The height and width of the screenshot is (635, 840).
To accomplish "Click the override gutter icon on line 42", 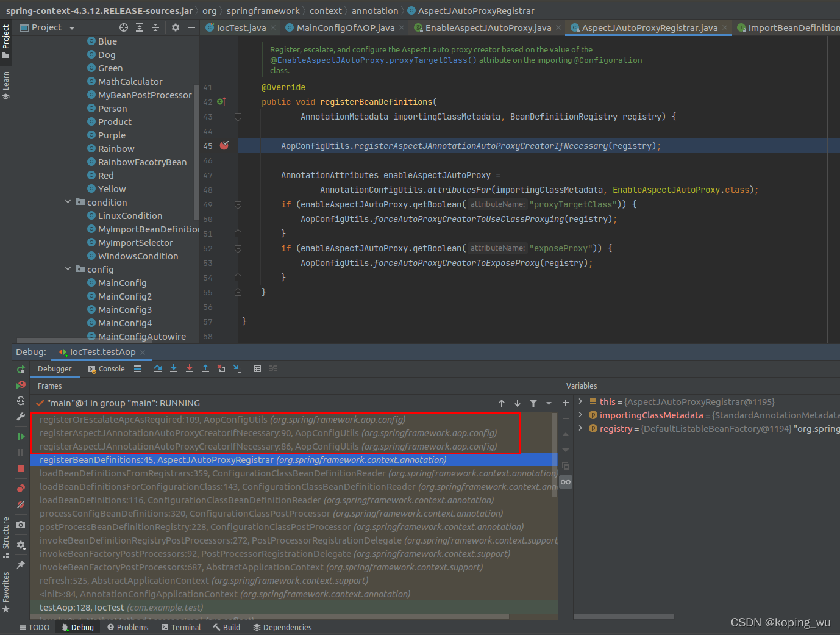I will point(221,102).
